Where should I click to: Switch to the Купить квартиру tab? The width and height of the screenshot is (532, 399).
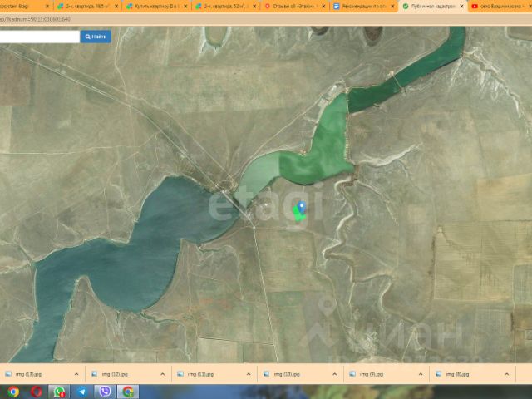[x=156, y=6]
